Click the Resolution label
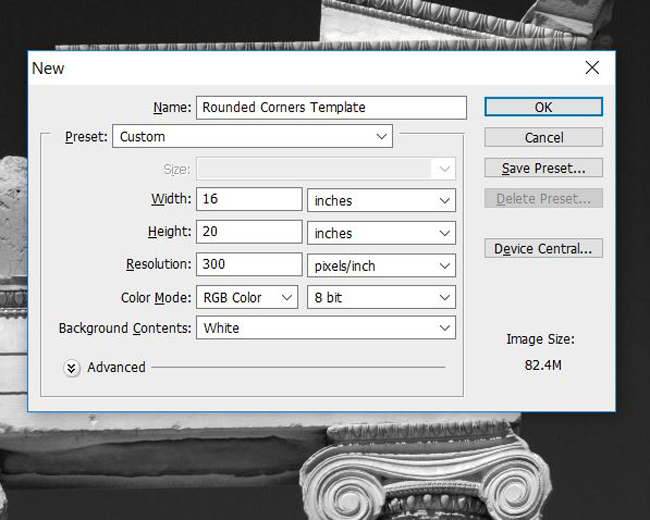The width and height of the screenshot is (650, 520). (x=158, y=264)
